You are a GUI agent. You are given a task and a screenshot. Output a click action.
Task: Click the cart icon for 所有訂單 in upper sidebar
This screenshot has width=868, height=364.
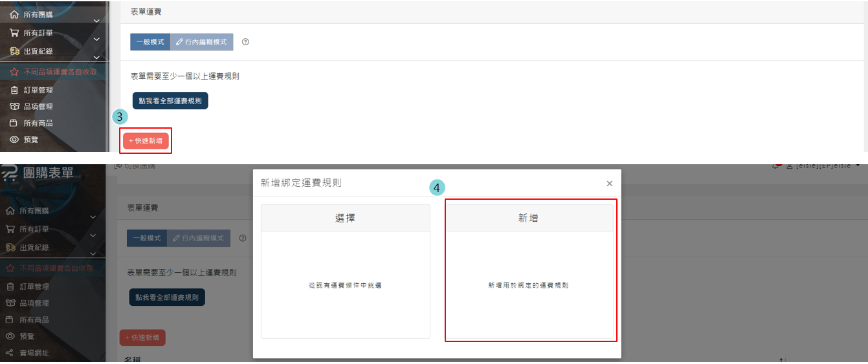[x=14, y=33]
